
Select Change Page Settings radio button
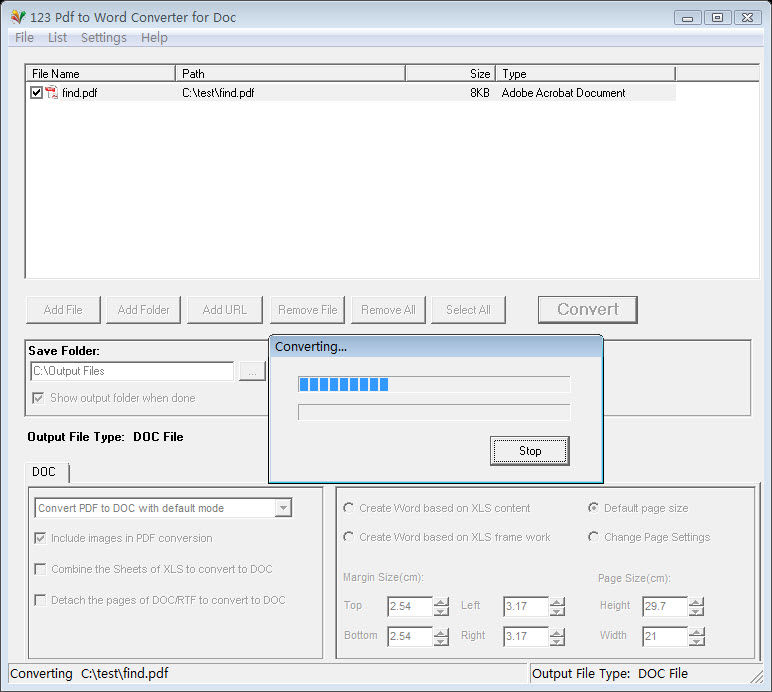tap(594, 536)
